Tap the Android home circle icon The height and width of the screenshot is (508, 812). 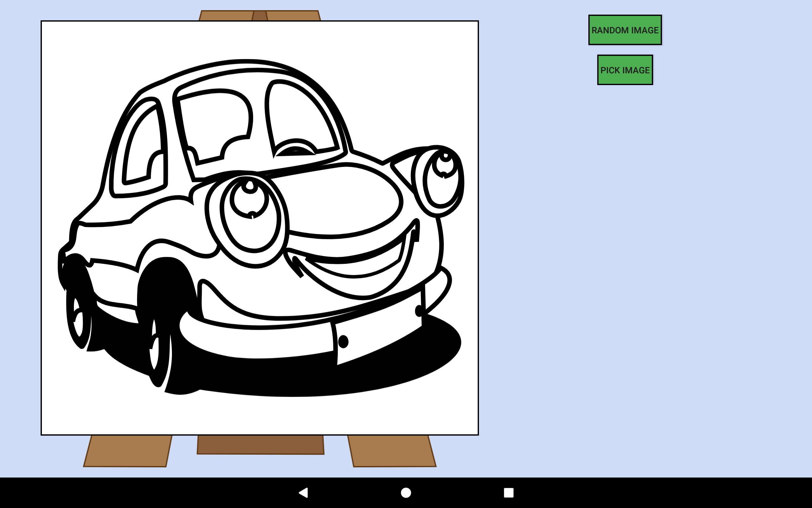coord(406,492)
